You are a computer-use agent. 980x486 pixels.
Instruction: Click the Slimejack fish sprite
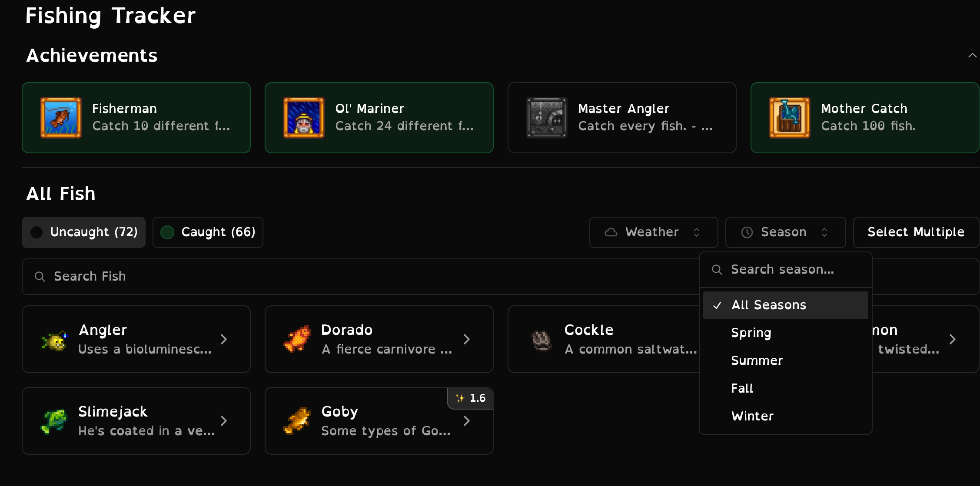point(54,421)
